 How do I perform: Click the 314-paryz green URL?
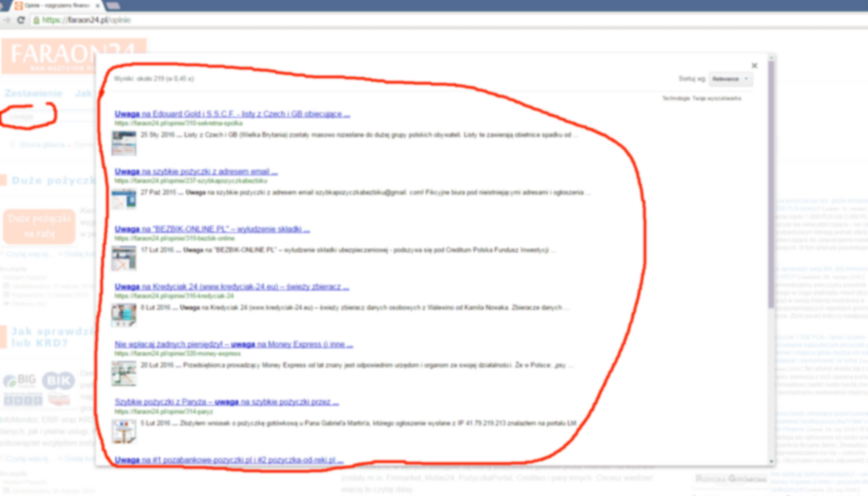tap(164, 412)
